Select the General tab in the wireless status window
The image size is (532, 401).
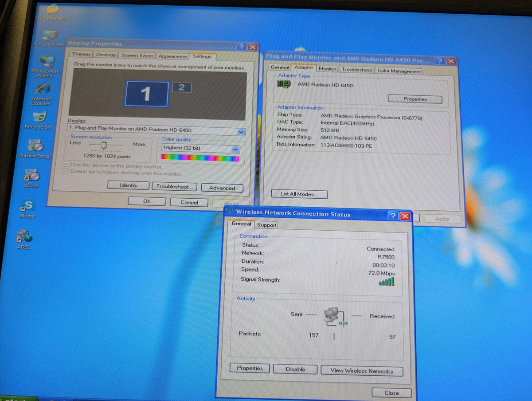coord(241,224)
